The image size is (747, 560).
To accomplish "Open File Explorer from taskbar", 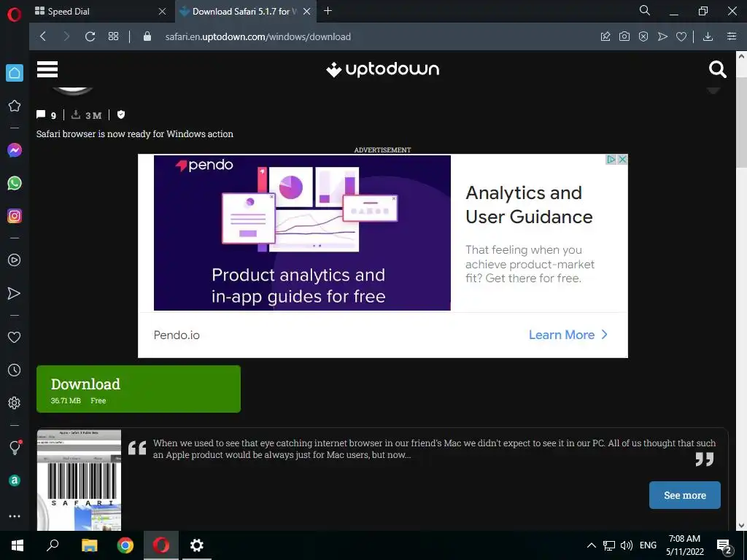I will point(89,545).
